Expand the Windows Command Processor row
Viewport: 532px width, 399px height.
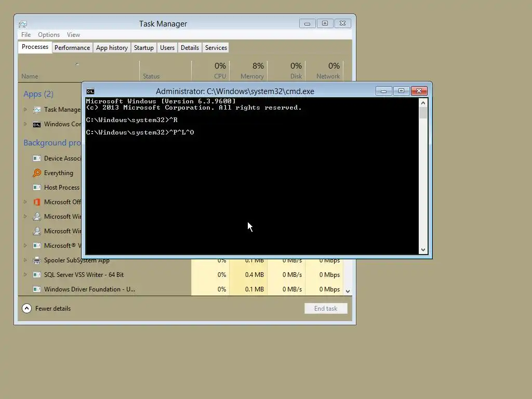coord(25,124)
